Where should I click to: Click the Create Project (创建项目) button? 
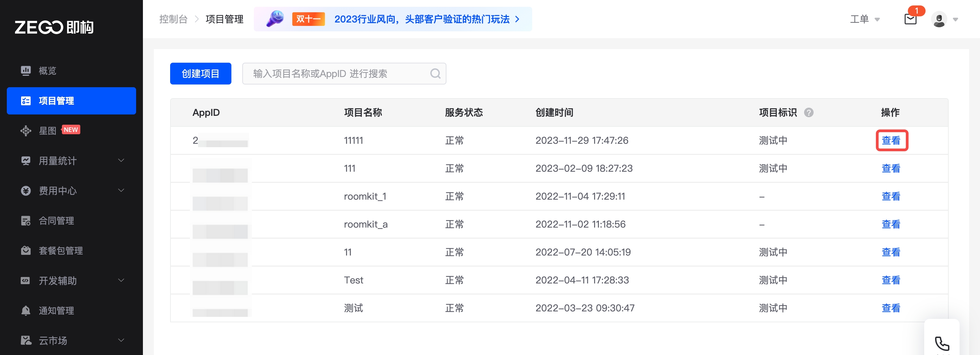point(200,74)
